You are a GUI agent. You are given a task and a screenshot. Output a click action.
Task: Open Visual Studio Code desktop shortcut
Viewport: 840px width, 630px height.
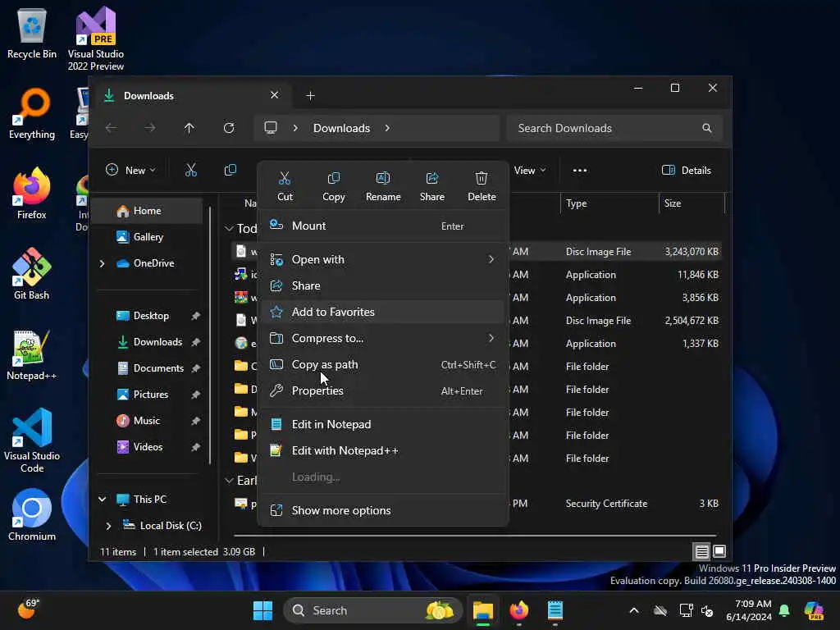tap(32, 441)
